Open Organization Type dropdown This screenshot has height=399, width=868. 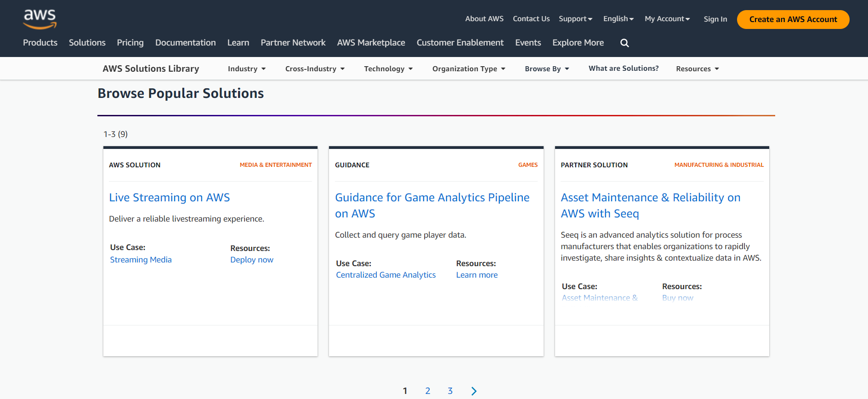[469, 69]
